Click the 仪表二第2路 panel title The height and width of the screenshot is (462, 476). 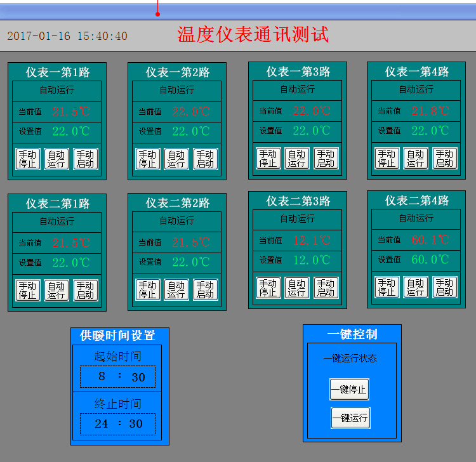tap(178, 203)
